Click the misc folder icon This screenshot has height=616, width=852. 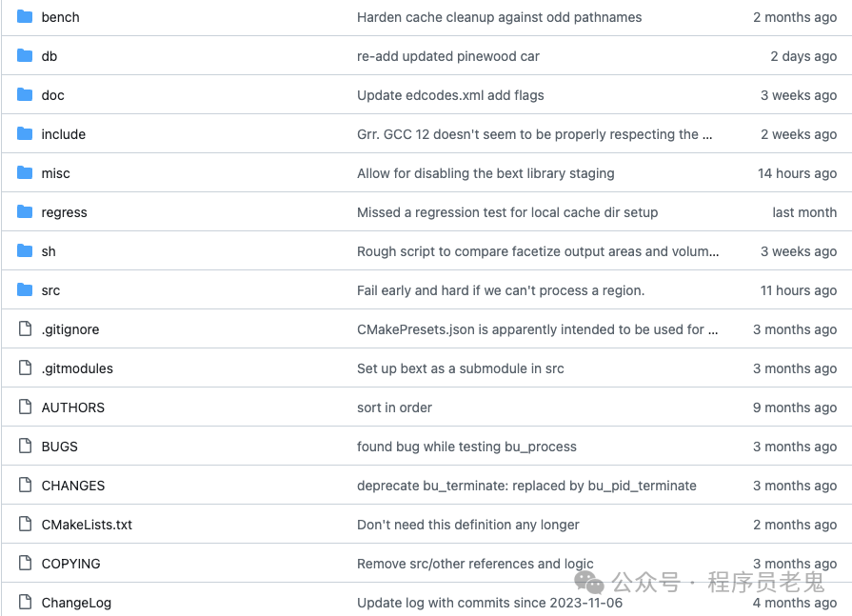pyautogui.click(x=25, y=173)
